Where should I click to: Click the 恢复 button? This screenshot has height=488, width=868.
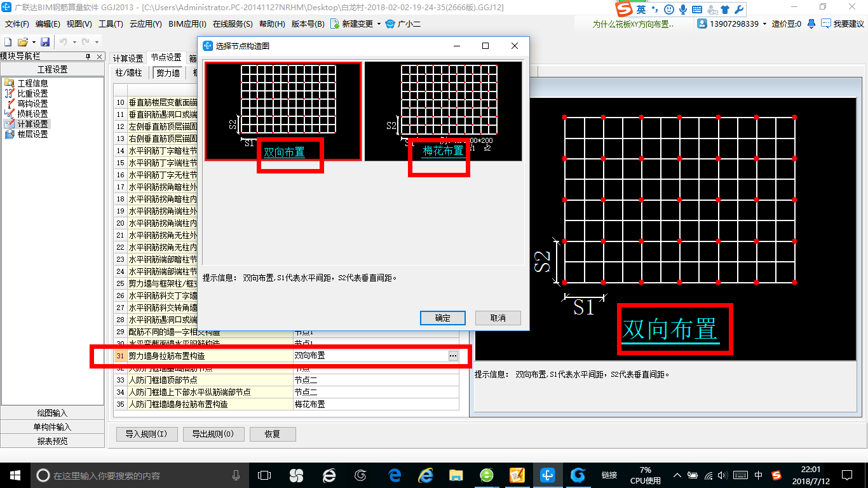pos(273,434)
